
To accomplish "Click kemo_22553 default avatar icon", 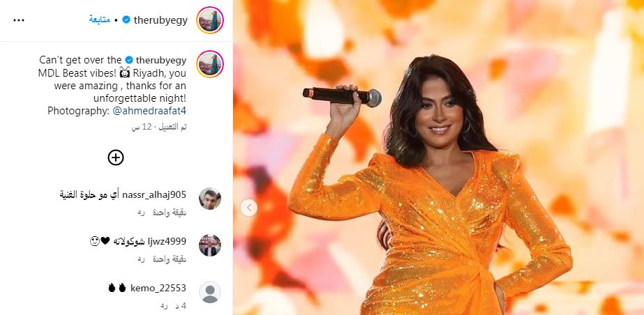I will (x=210, y=292).
